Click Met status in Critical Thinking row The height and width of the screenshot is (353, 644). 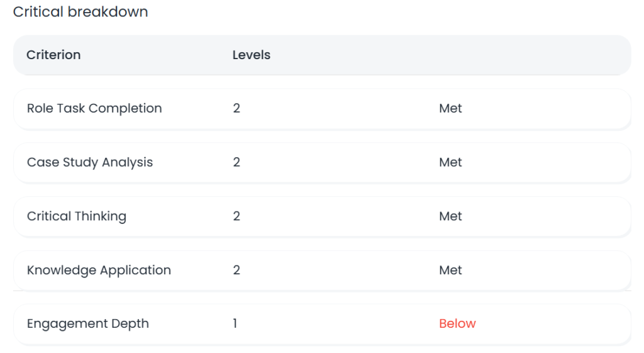[450, 216]
